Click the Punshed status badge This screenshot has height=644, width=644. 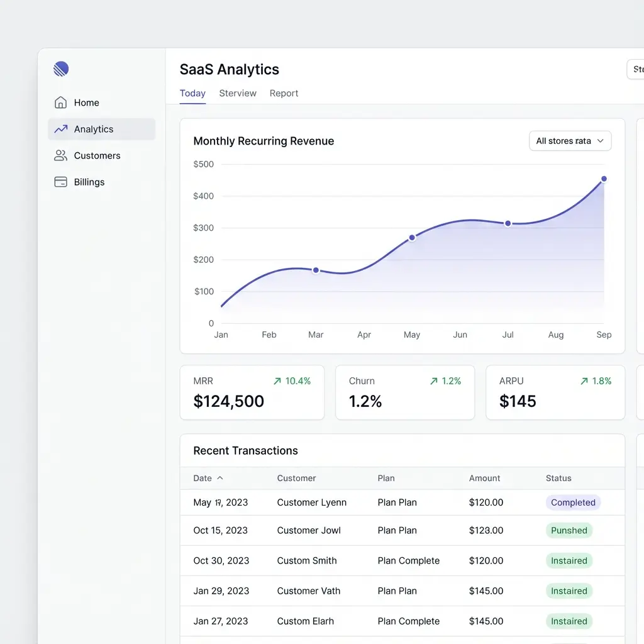click(x=569, y=530)
